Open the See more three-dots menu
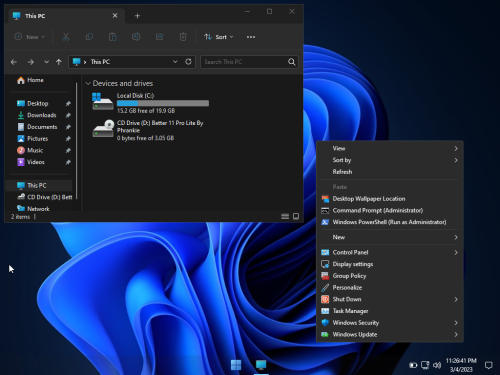This screenshot has height=375, width=500. (x=251, y=37)
